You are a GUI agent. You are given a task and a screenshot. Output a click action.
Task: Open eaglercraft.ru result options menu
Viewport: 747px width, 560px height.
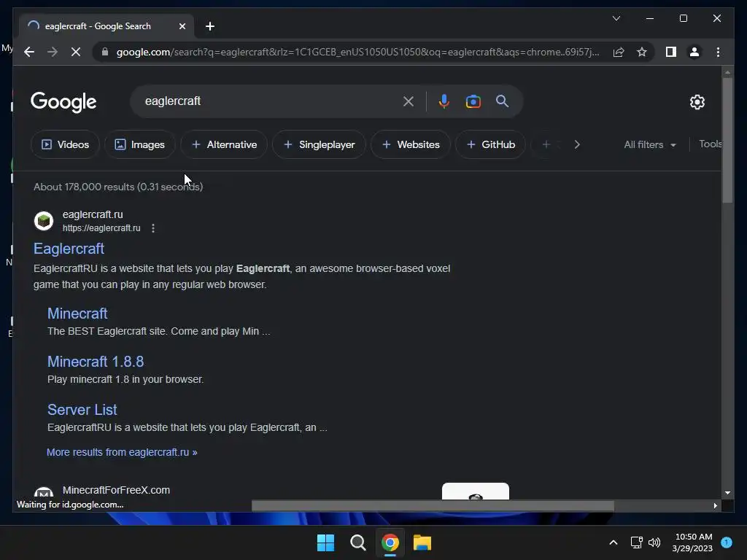(x=153, y=228)
